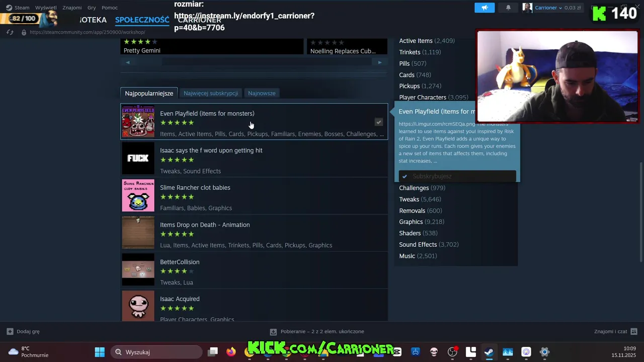Click the Wyszukaj taskbar search field
This screenshot has width=644, height=362.
(x=156, y=352)
